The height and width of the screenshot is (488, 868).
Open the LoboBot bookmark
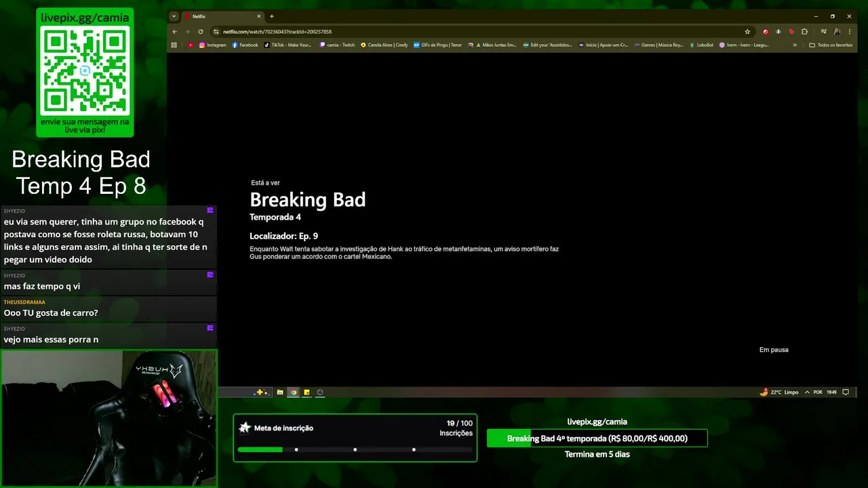click(x=701, y=45)
